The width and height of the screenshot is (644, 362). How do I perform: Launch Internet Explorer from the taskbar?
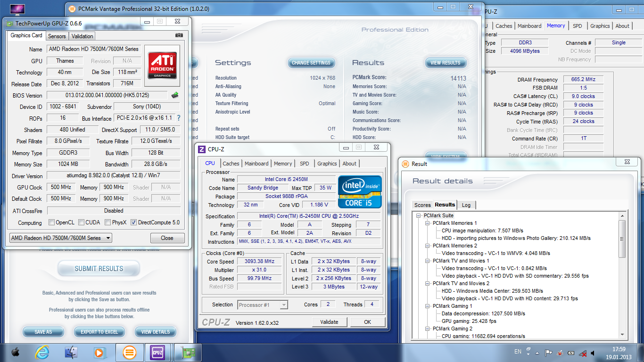42,352
